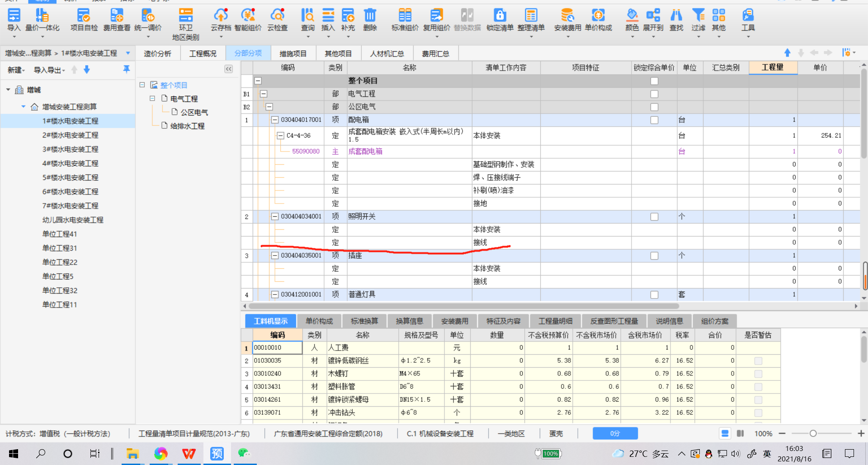
Task: Click the 过滤 filter funnel icon
Action: 698,20
